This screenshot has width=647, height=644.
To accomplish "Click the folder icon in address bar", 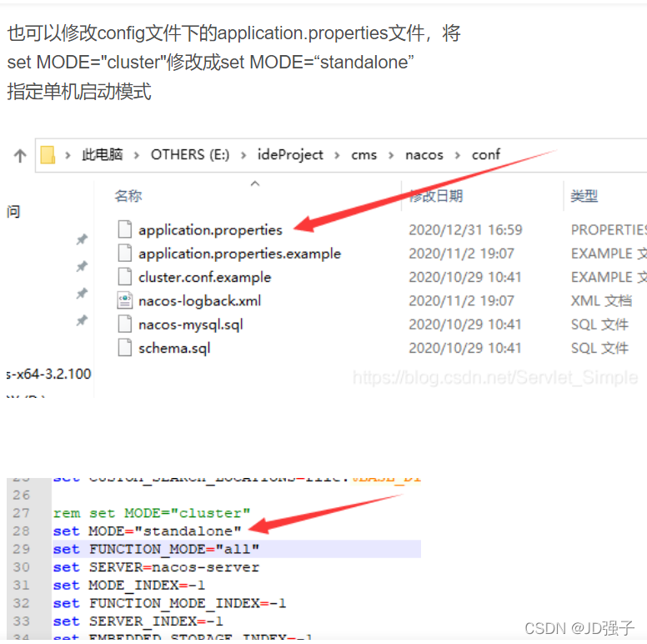I will [x=48, y=155].
